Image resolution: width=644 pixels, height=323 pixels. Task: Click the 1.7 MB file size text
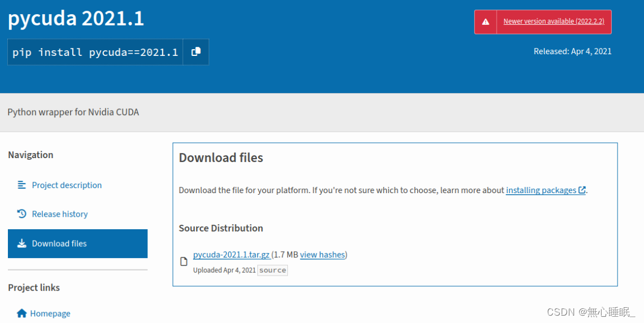click(286, 255)
